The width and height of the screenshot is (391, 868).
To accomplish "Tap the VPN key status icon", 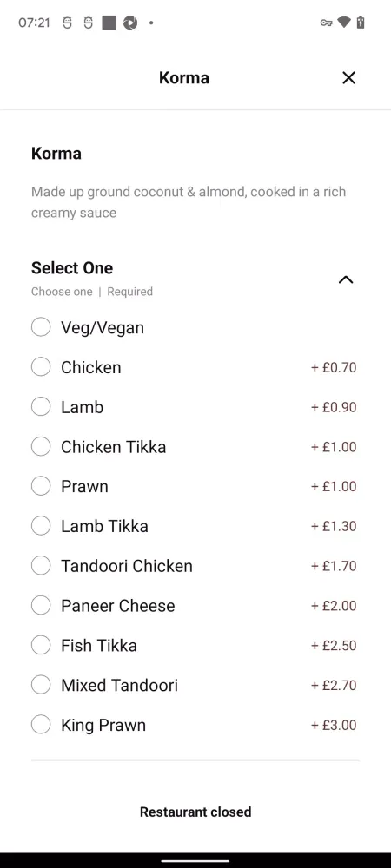I will (326, 23).
